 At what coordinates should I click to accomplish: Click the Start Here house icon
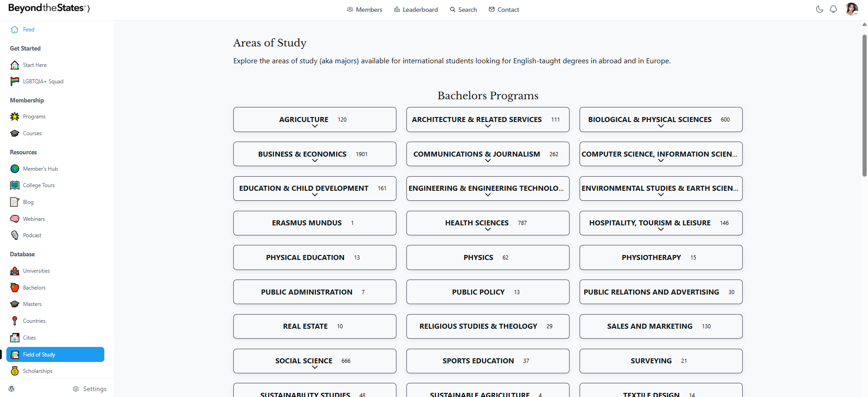[x=15, y=65]
